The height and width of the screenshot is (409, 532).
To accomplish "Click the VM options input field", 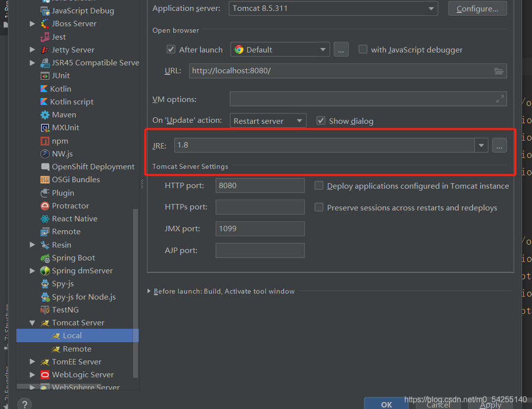I will [x=368, y=99].
